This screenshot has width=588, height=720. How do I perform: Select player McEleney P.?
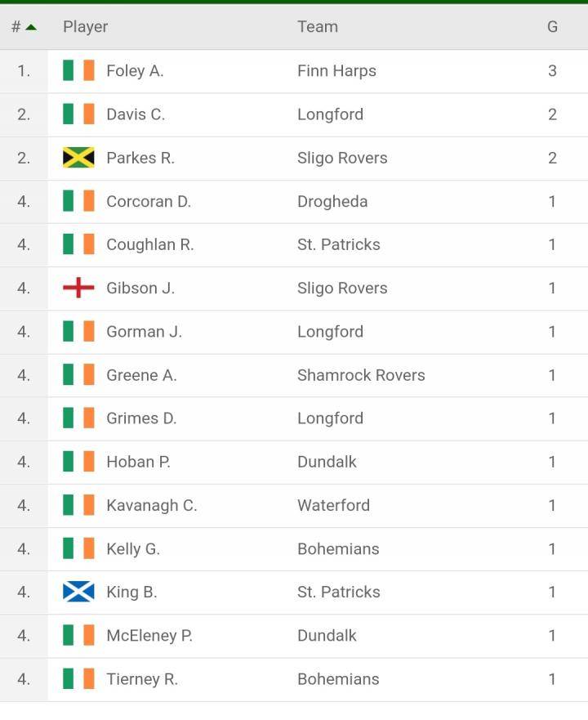click(x=149, y=636)
